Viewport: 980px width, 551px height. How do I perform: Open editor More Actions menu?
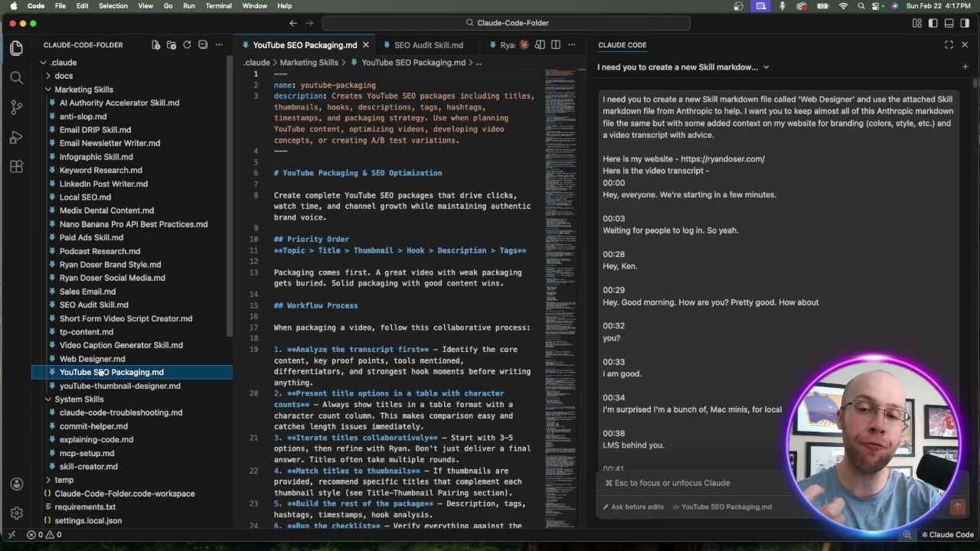(571, 45)
